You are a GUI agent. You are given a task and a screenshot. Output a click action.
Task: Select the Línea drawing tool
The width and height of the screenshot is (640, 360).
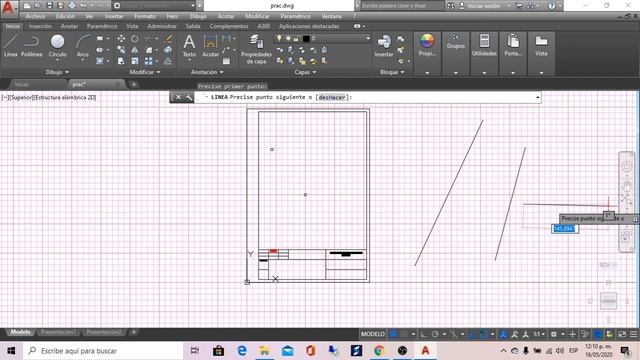click(x=11, y=46)
